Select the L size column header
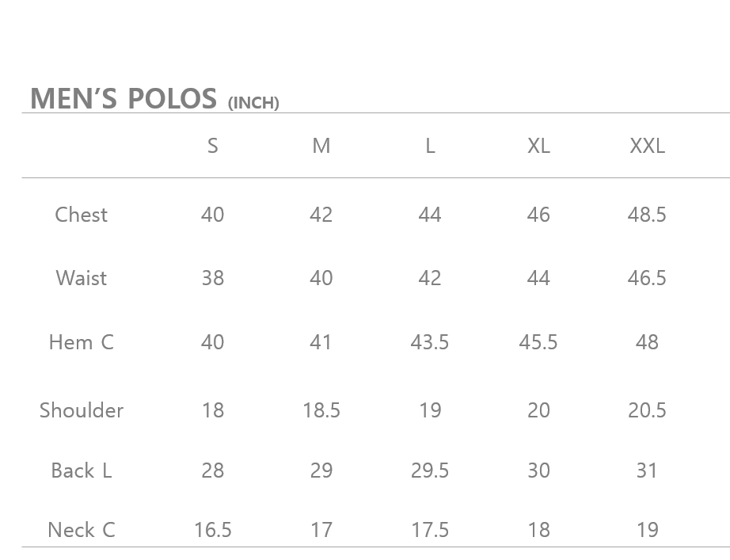 (430, 146)
